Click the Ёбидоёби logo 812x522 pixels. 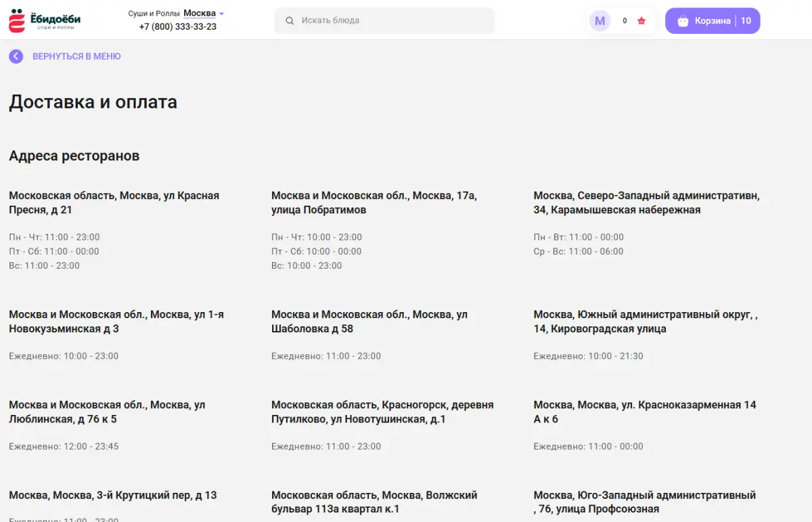coord(45,20)
